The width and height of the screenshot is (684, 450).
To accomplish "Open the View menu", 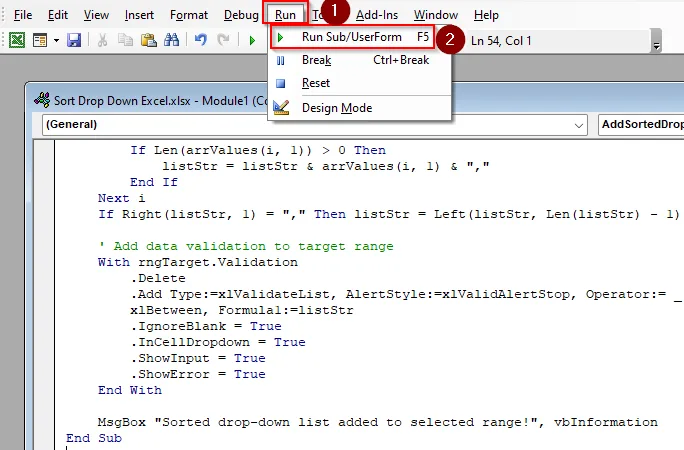I will click(96, 15).
